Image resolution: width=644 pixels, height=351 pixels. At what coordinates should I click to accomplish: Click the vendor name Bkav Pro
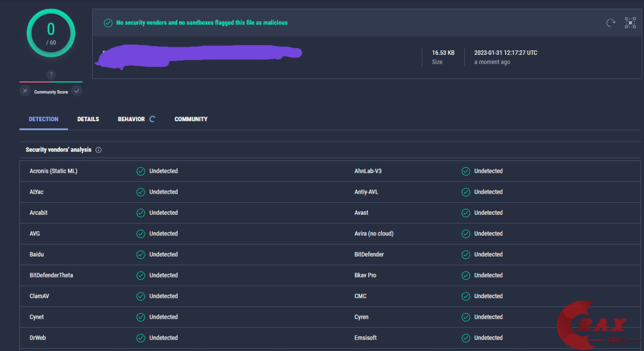[x=365, y=276]
